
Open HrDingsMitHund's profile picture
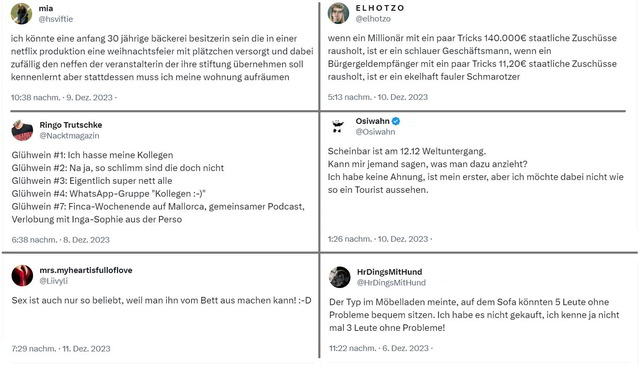coord(340,277)
